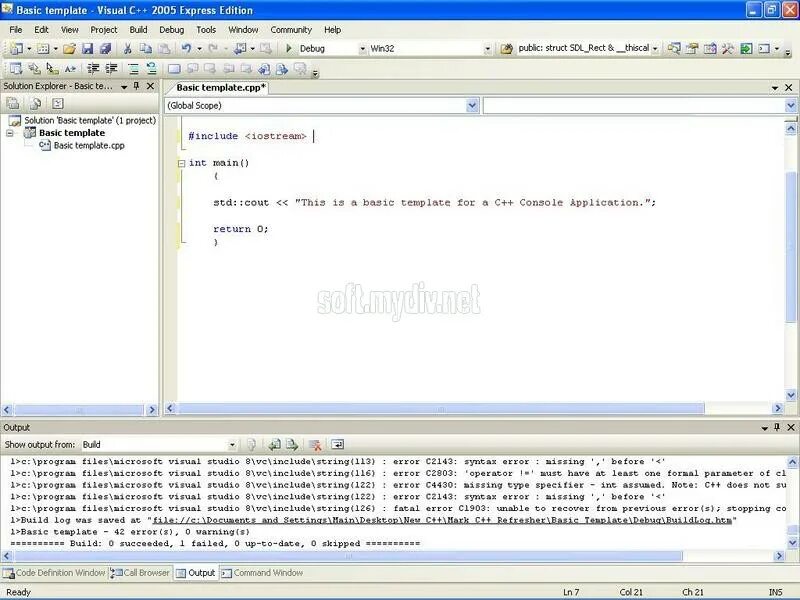Viewport: 800px width, 600px height.
Task: Go to previous message in Output
Action: pos(274,445)
